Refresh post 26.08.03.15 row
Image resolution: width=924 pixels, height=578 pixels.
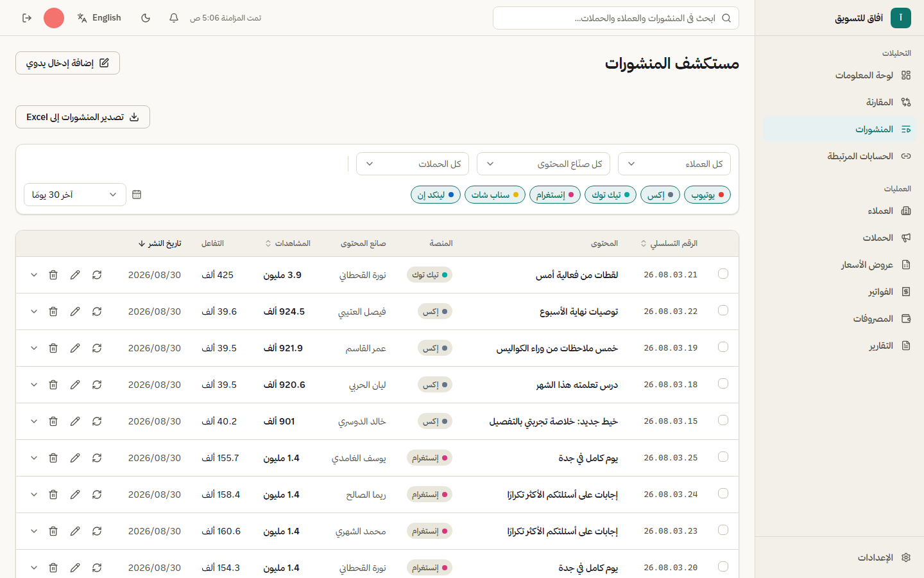pyautogui.click(x=97, y=421)
